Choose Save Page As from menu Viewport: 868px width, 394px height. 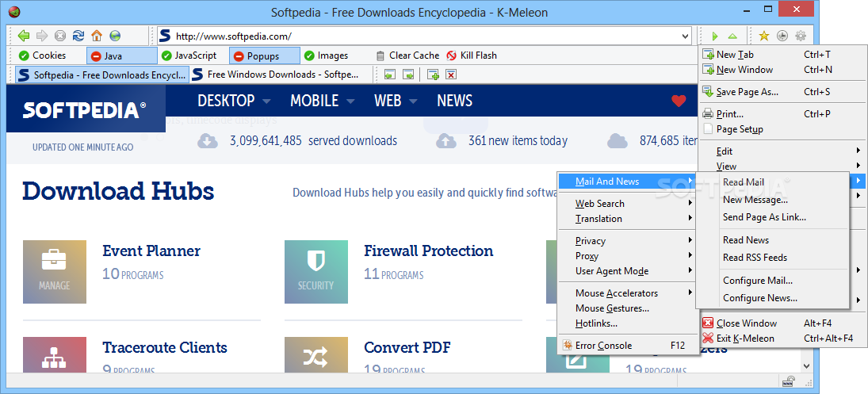[782, 92]
